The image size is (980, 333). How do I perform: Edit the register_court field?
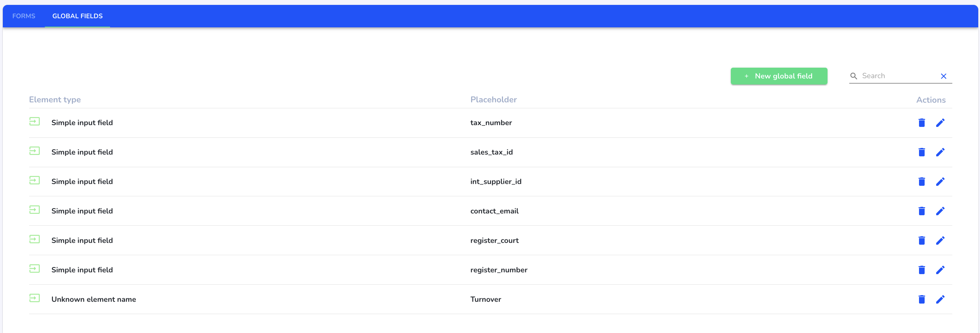(x=940, y=240)
